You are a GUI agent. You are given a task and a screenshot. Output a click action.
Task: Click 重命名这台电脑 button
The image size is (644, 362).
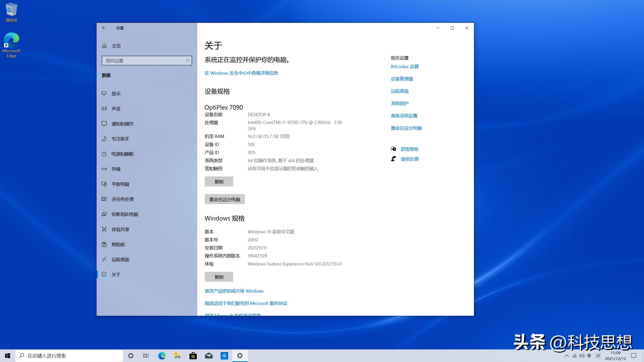pyautogui.click(x=224, y=199)
